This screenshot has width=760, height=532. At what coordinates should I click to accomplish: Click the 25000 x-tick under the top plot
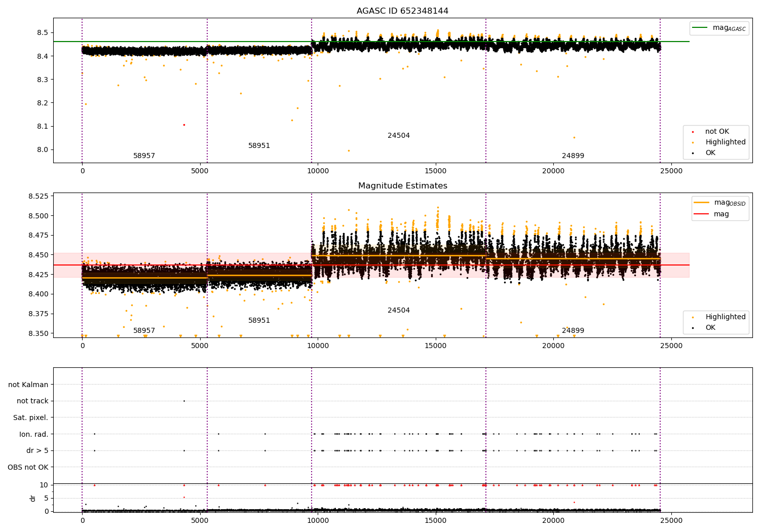tap(671, 171)
